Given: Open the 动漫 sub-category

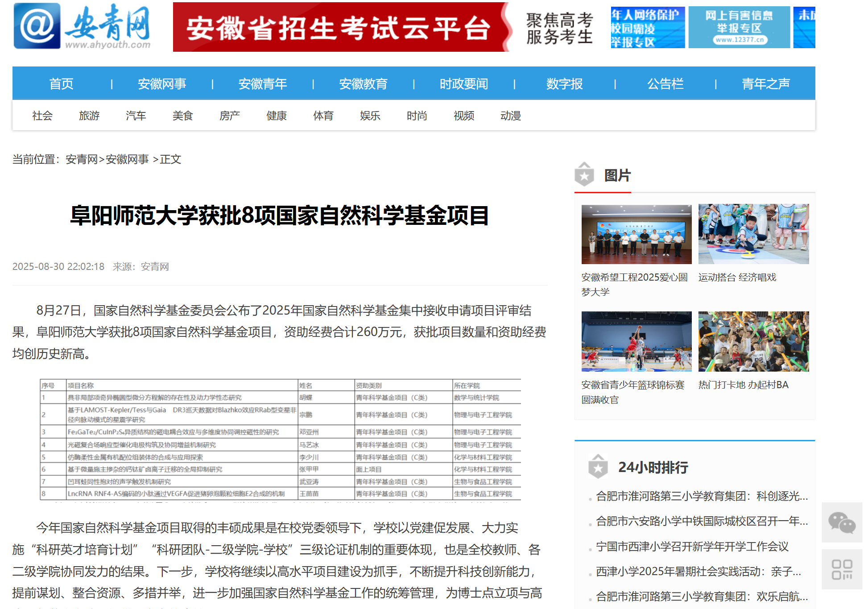Looking at the screenshot, I should tap(510, 116).
